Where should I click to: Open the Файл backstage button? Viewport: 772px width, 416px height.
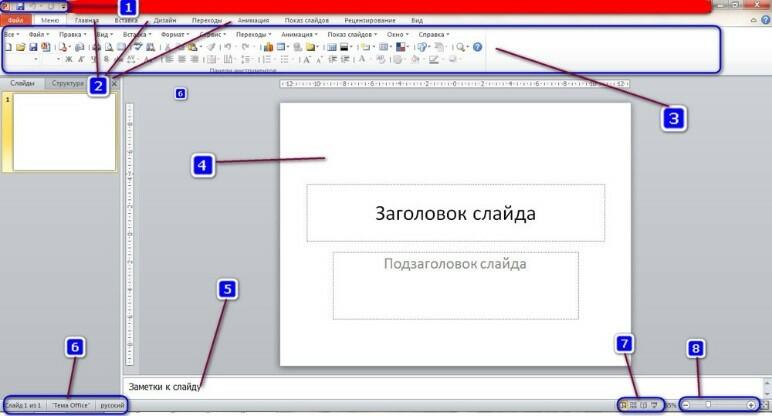click(16, 20)
